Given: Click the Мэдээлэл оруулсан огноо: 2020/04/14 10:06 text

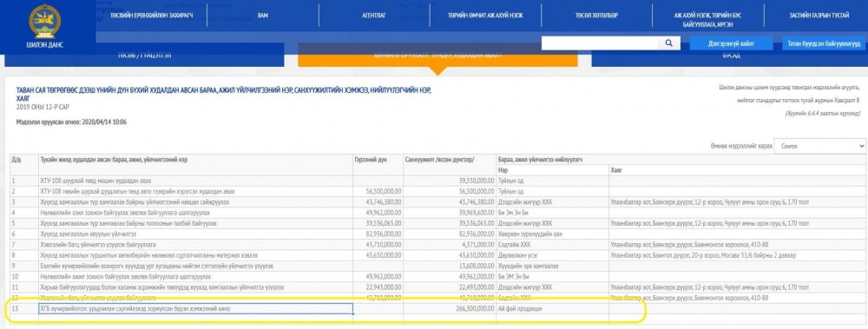Looking at the screenshot, I should click(72, 122).
